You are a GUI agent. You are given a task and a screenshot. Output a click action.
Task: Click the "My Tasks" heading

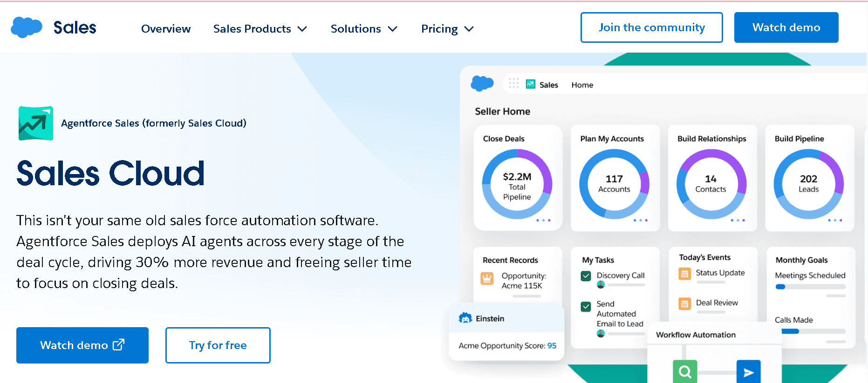(598, 260)
